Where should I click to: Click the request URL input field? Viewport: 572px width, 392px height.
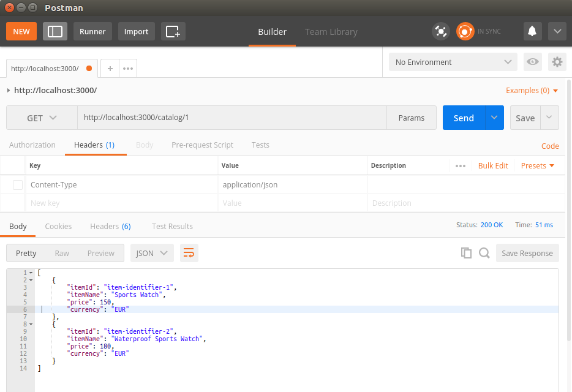(231, 118)
